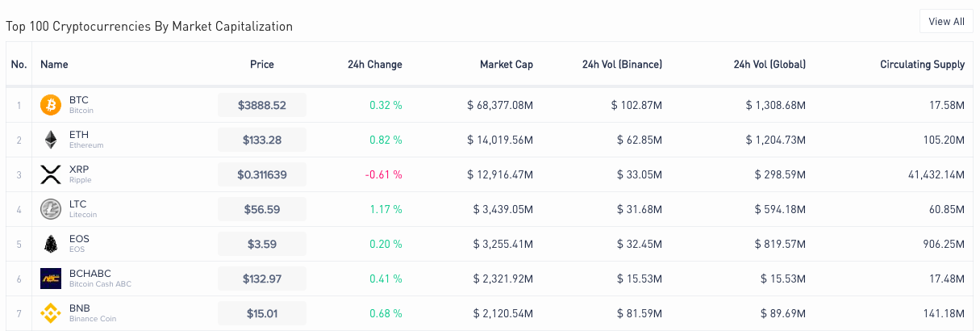Sort by Circulating Supply column header
Viewport: 980px width, 331px height.
[x=922, y=65]
